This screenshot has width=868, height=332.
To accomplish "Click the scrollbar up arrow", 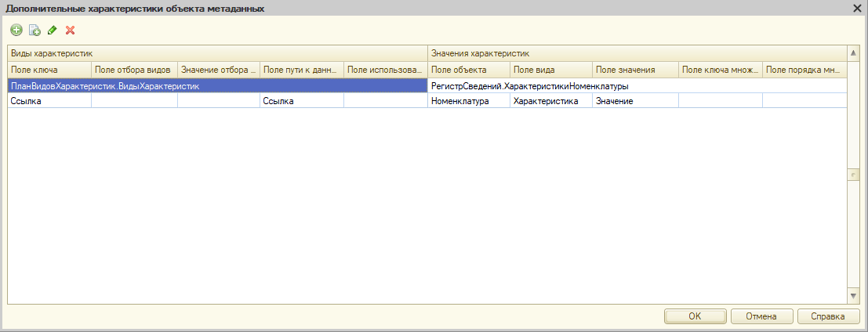I will (854, 53).
